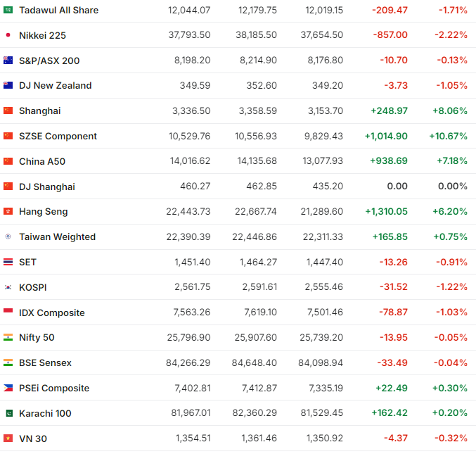Image resolution: width=476 pixels, height=454 pixels.
Task: Click the DJ Shanghai 0.00% change cell
Action: click(452, 187)
